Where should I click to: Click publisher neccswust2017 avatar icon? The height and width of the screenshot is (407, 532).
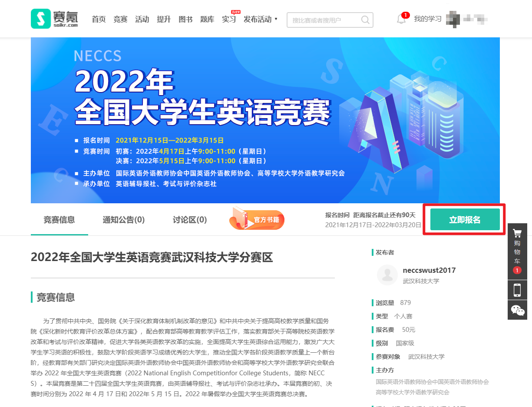pos(387,275)
